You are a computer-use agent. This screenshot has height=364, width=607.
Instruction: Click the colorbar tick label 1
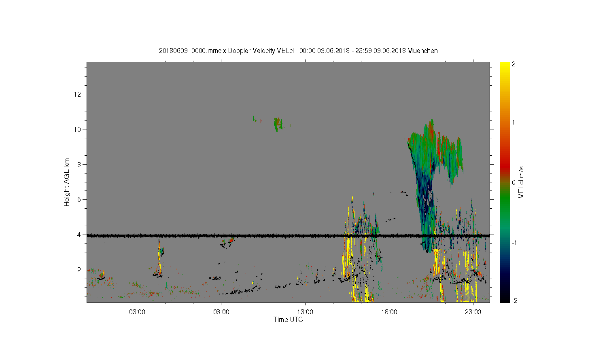click(x=514, y=123)
